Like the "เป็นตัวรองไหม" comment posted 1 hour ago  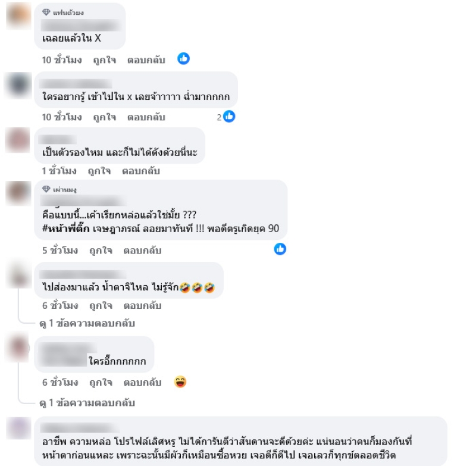pyautogui.click(x=99, y=171)
